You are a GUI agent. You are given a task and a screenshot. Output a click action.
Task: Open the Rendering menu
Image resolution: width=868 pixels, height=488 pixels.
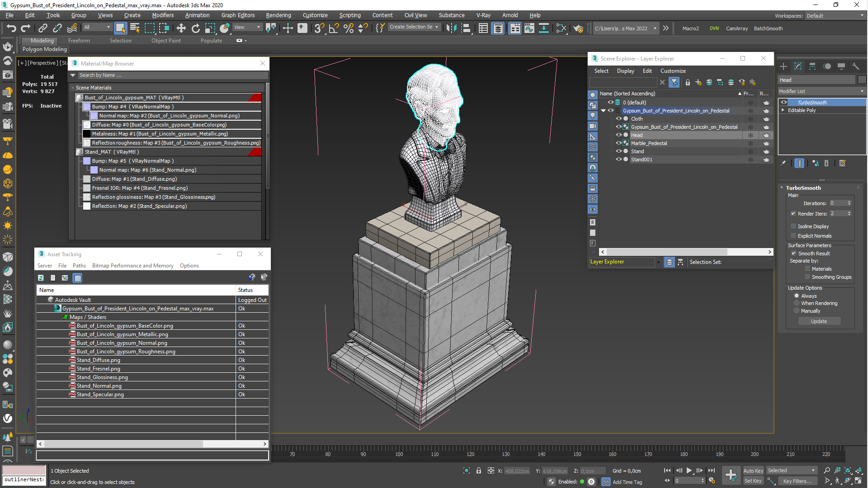[x=278, y=15]
